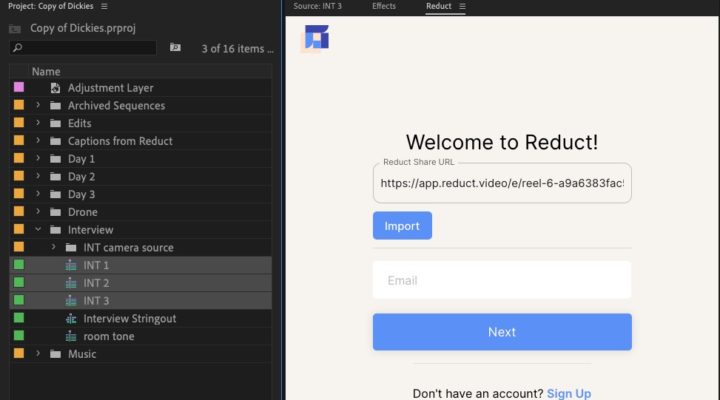This screenshot has width=720, height=400.
Task: Collapse the Interview bin
Action: (38, 229)
